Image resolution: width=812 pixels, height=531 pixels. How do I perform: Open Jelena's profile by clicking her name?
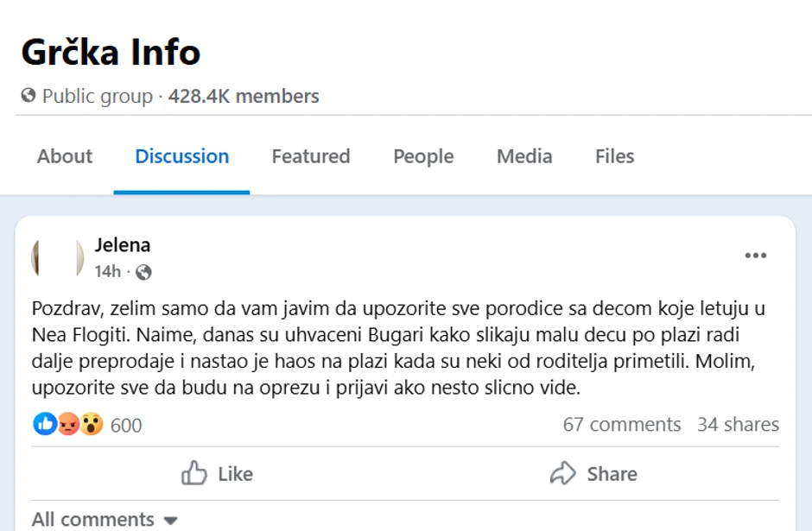click(123, 244)
